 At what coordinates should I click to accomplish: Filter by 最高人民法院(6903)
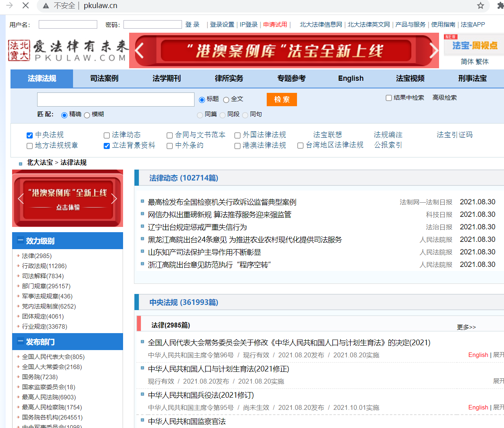pos(49,397)
